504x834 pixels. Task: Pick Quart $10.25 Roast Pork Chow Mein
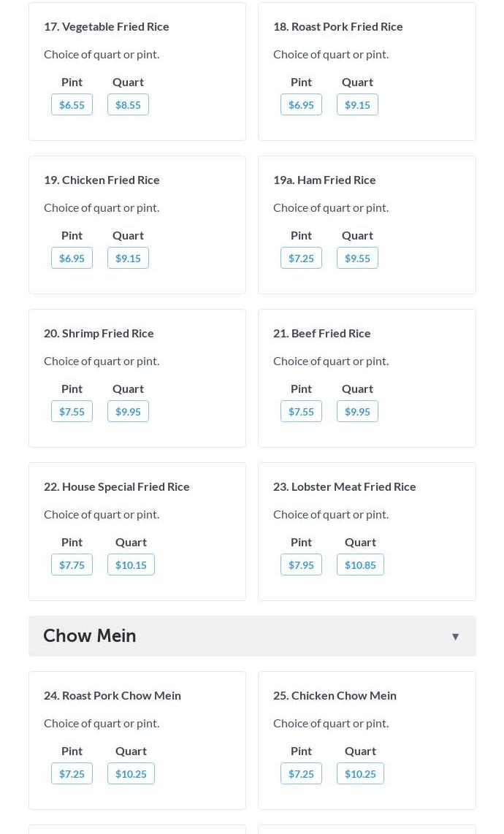point(131,774)
